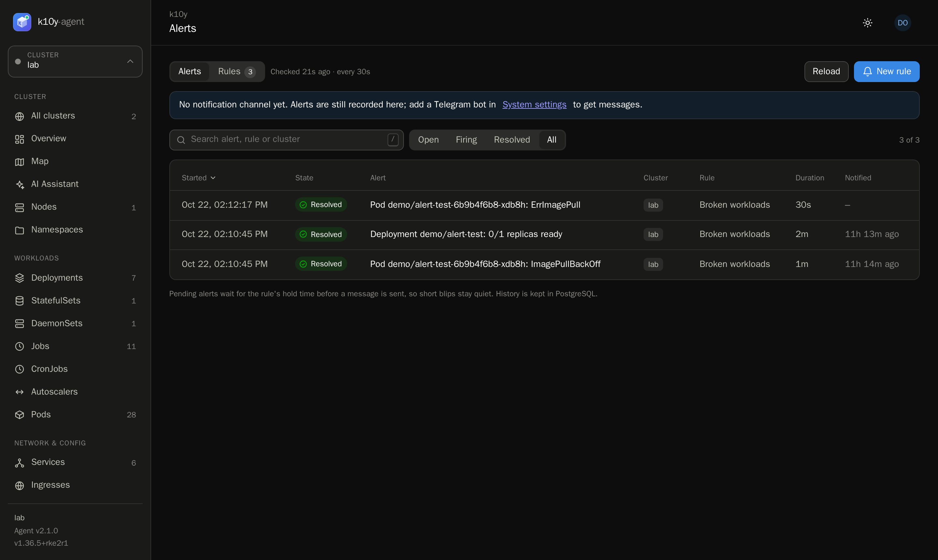
Task: Open the Services list
Action: (x=75, y=462)
